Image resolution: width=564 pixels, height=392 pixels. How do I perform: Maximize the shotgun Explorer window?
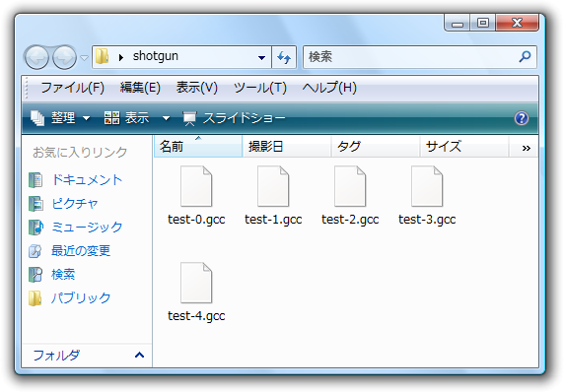coord(483,23)
